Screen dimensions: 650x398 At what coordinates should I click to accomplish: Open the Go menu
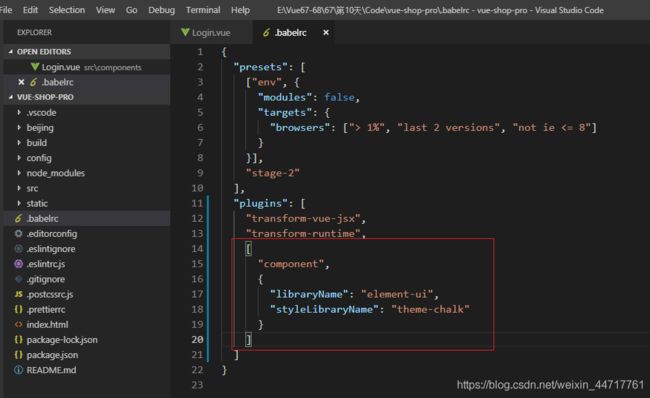tap(131, 10)
